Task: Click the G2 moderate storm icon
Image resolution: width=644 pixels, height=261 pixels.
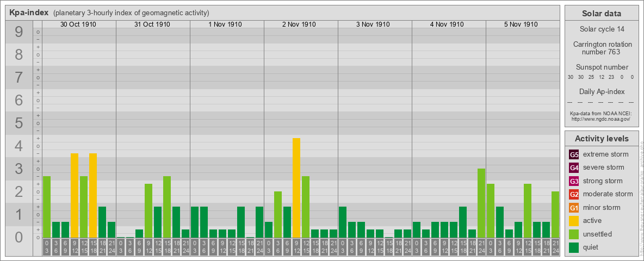Action: 574,194
